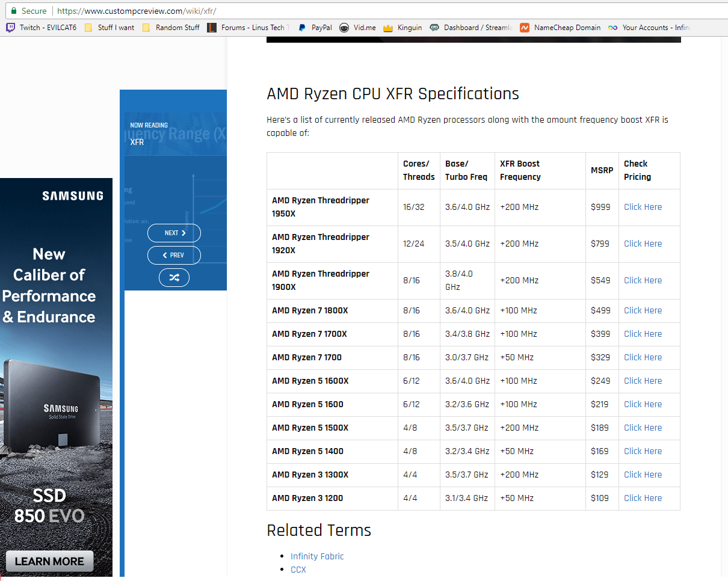Check pricing for Threadripper 1920X

[x=643, y=244]
